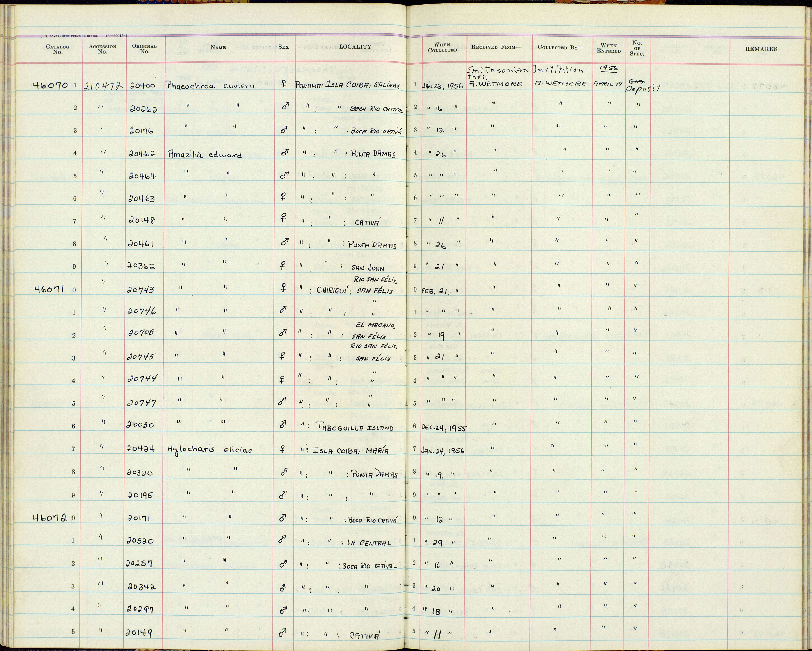The image size is (812, 651).
Task: Click locality 'Panama: Isla Coiba: Salinas'
Action: 348,85
